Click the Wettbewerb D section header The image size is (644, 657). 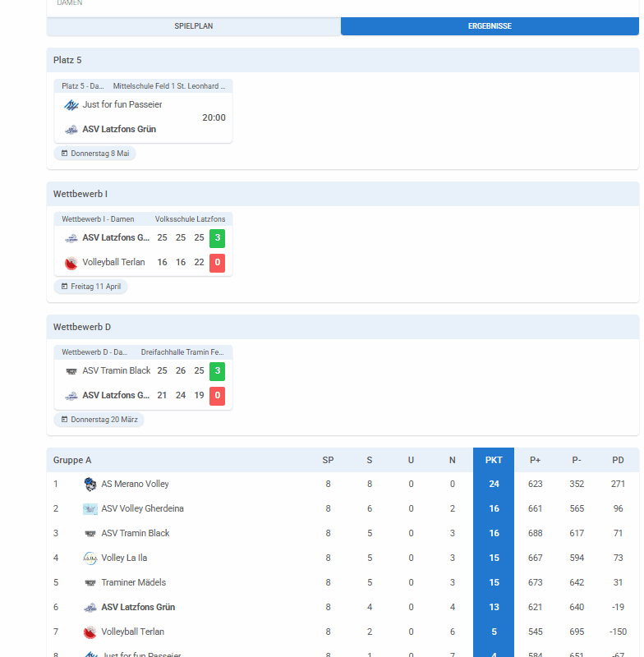click(82, 327)
